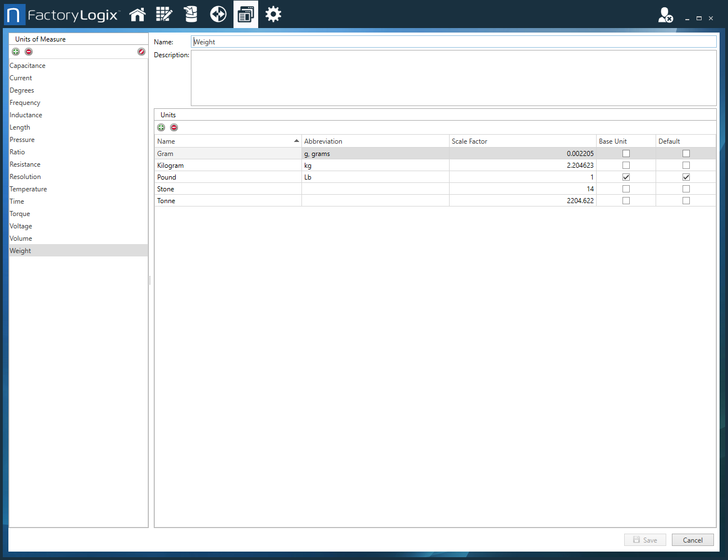
Task: Uncheck the Default checkbox for Pound
Action: pos(686,177)
